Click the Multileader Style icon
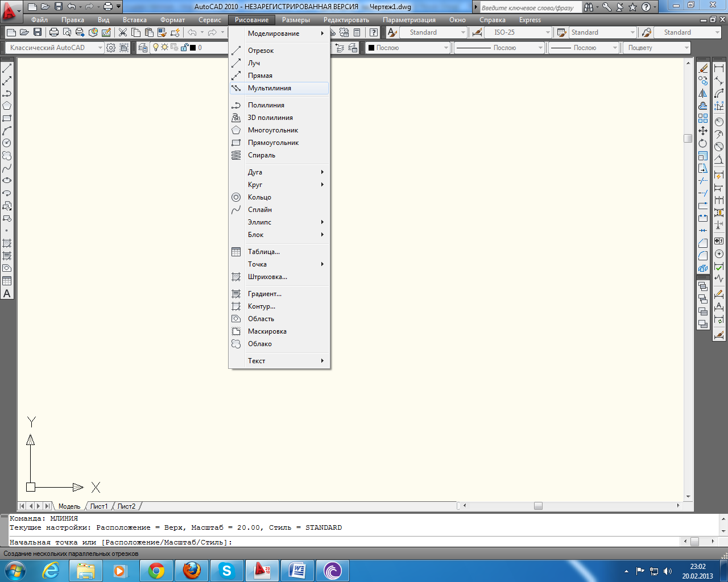The height and width of the screenshot is (582, 728). tap(646, 32)
